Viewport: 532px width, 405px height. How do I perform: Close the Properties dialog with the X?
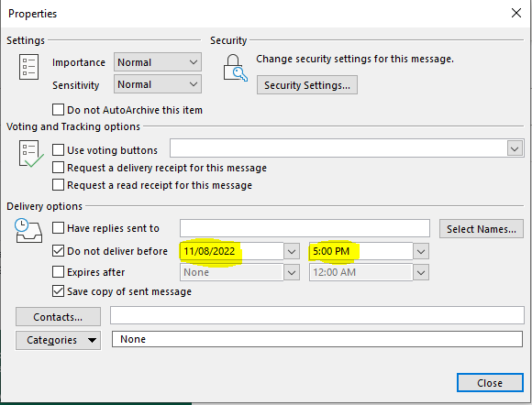pyautogui.click(x=516, y=13)
